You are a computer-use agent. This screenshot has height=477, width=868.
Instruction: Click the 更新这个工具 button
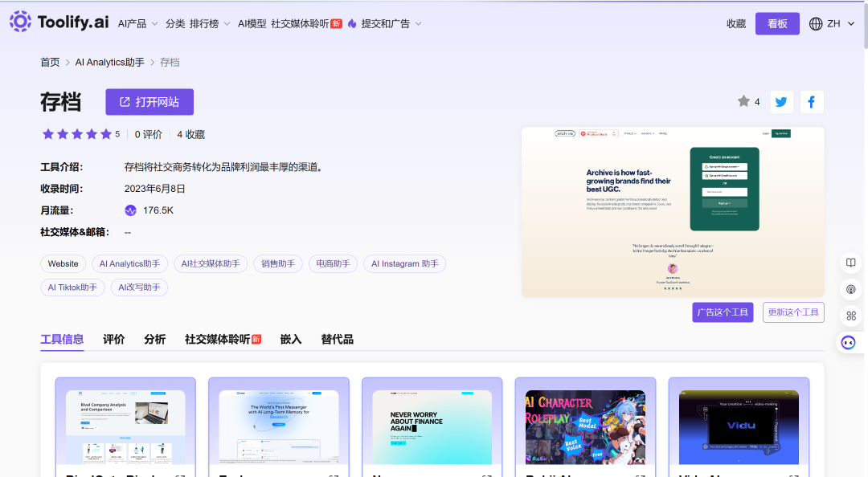pyautogui.click(x=793, y=312)
